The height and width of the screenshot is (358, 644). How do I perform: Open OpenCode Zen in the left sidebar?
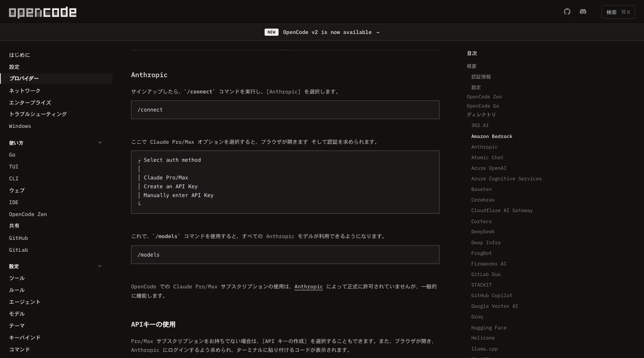[x=28, y=214]
